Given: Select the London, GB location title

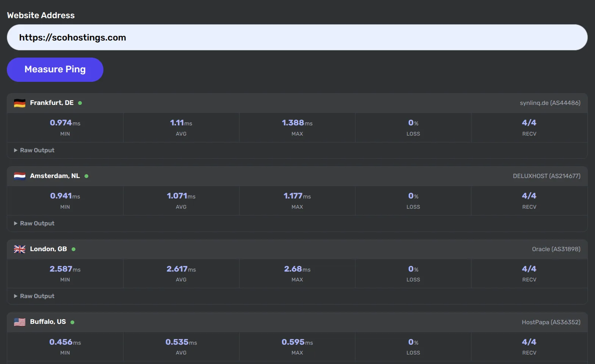Looking at the screenshot, I should click(49, 249).
